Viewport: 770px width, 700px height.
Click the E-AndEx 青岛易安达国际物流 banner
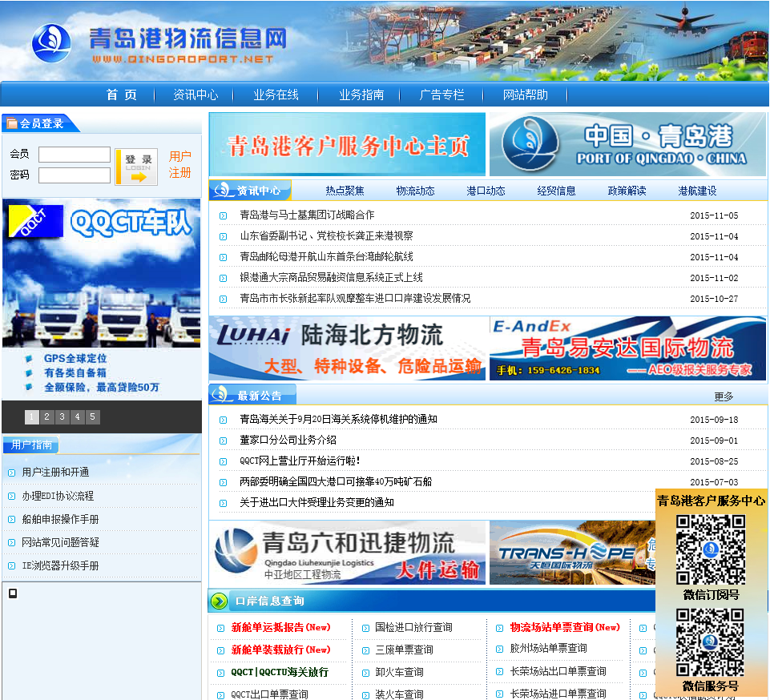[627, 348]
